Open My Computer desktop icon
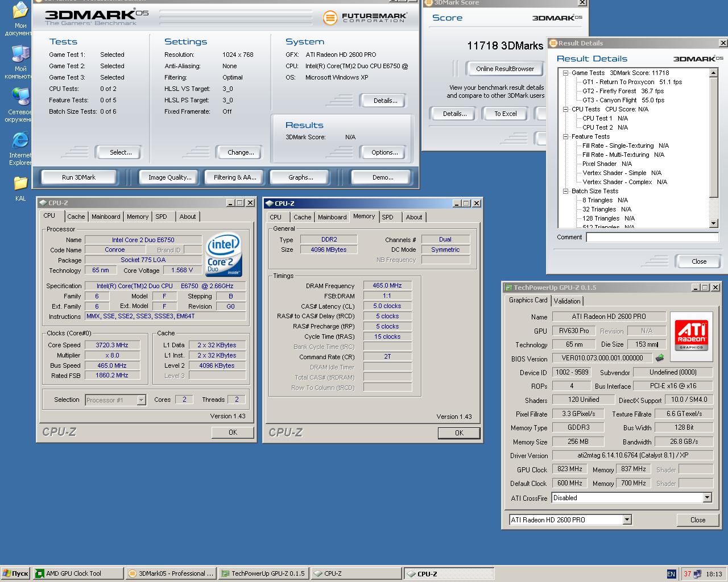This screenshot has height=582, width=728. 20,62
